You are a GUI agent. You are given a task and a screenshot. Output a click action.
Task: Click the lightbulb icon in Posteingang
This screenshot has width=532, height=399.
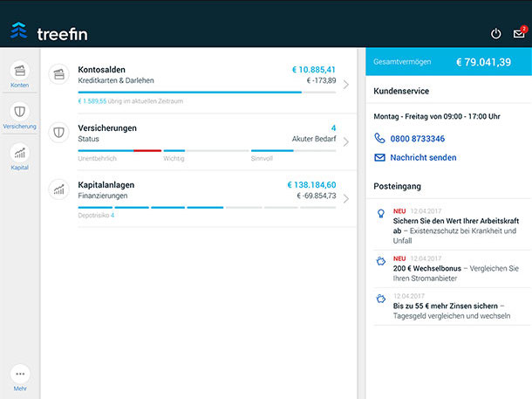coord(380,215)
